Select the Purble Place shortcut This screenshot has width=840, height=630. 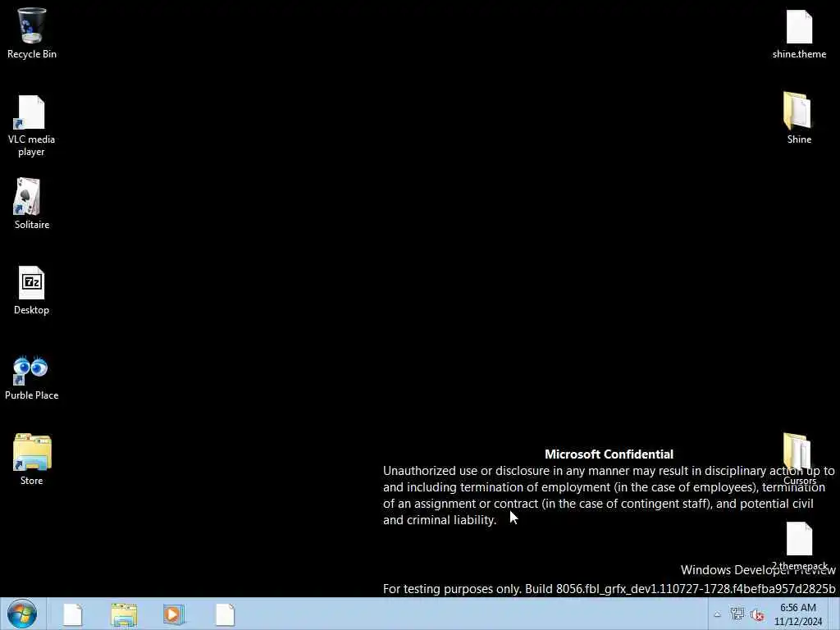tap(32, 377)
